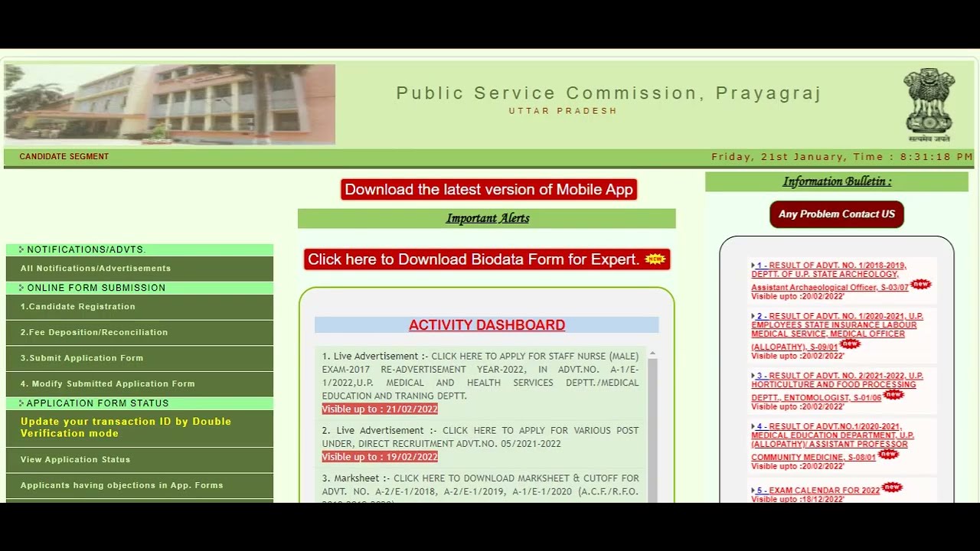Open result of Employees State Insurance Medical Officer

838,331
